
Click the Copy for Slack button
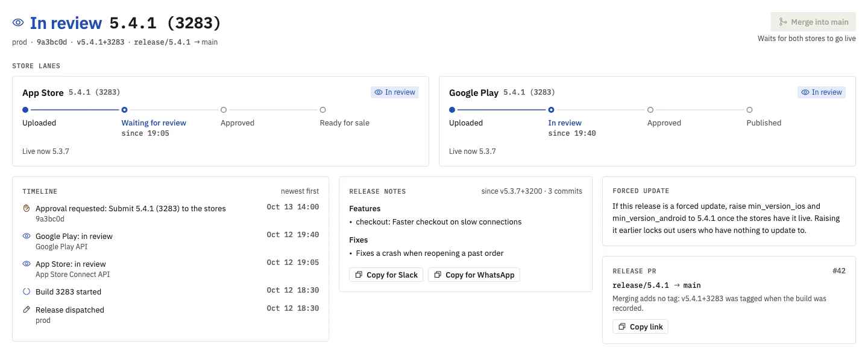point(386,275)
